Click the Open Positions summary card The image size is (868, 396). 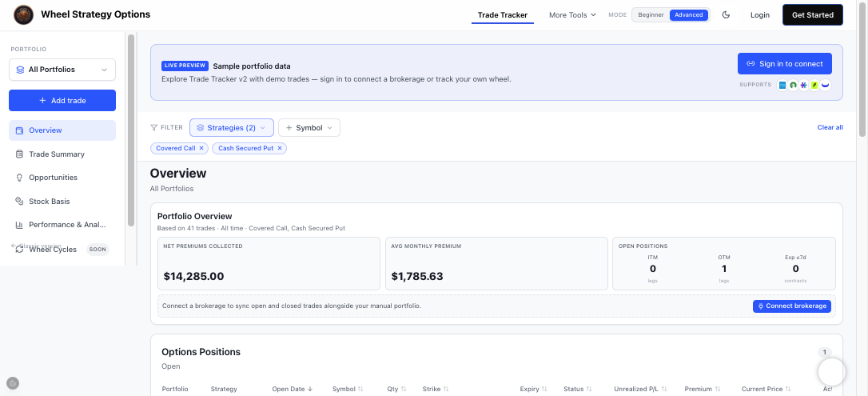tap(724, 264)
